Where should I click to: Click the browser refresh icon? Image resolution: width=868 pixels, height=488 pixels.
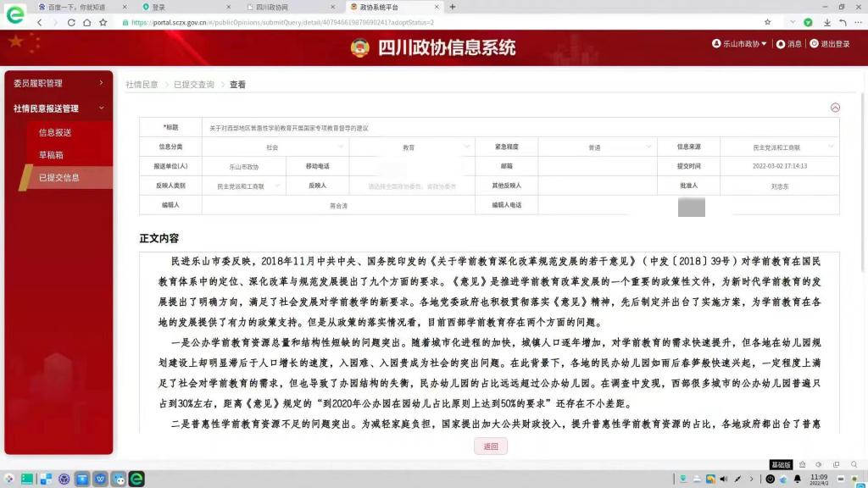pyautogui.click(x=72, y=23)
